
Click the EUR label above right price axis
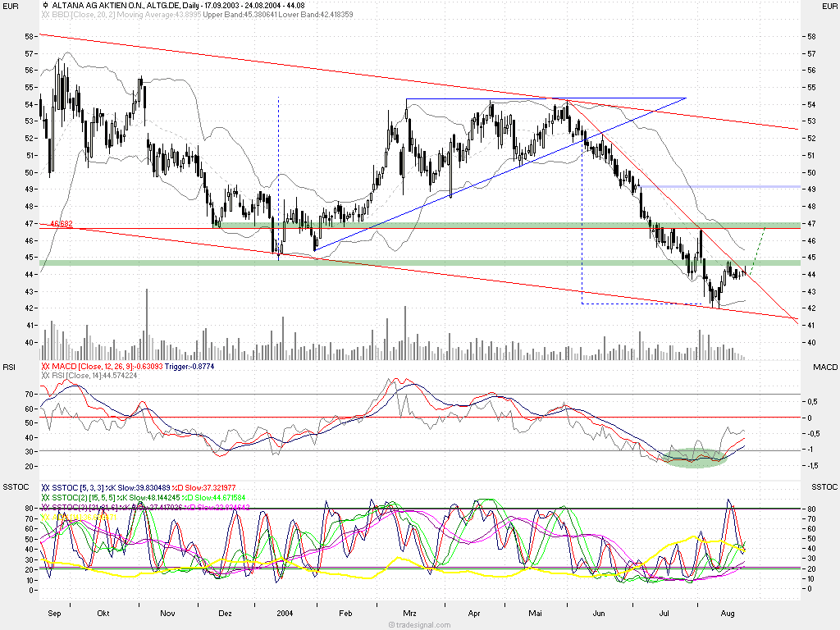coord(829,6)
